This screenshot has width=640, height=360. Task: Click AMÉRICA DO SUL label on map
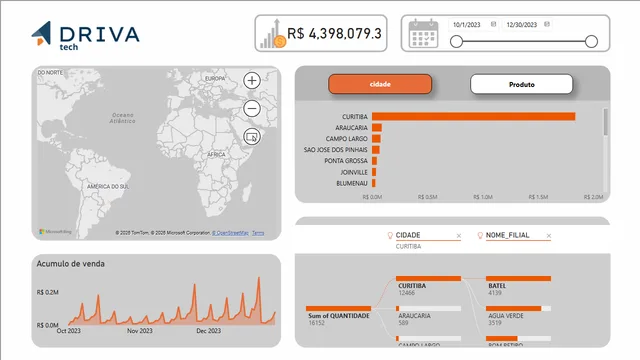(108, 187)
